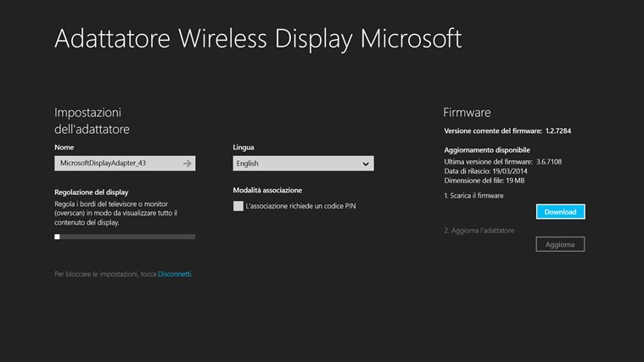The width and height of the screenshot is (644, 362).
Task: Click the display adjustment slider thumb
Action: (x=57, y=237)
